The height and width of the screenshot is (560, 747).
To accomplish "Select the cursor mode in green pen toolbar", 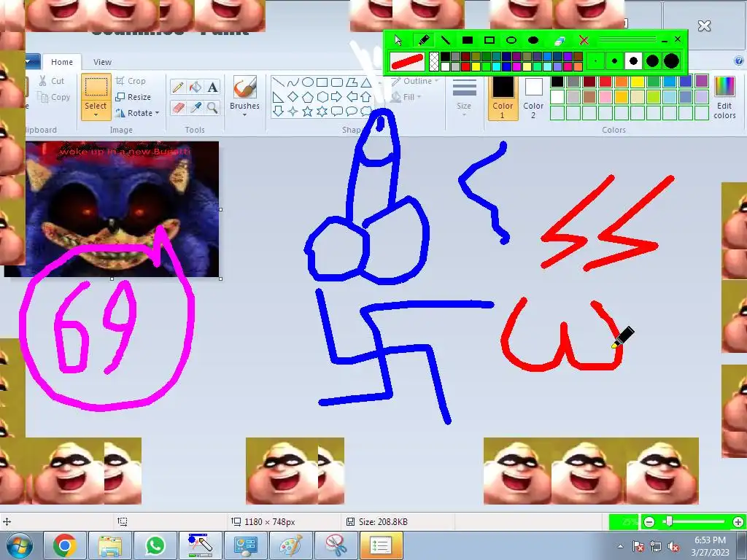I will tap(398, 40).
